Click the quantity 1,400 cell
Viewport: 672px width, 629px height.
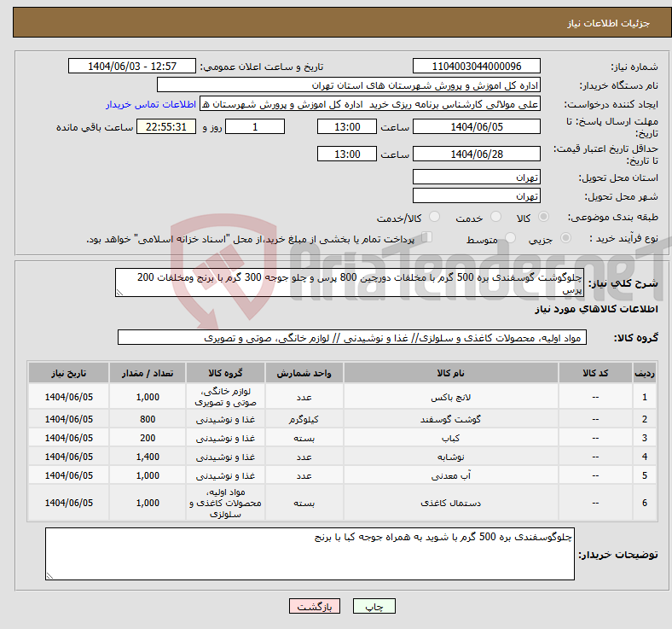(148, 457)
